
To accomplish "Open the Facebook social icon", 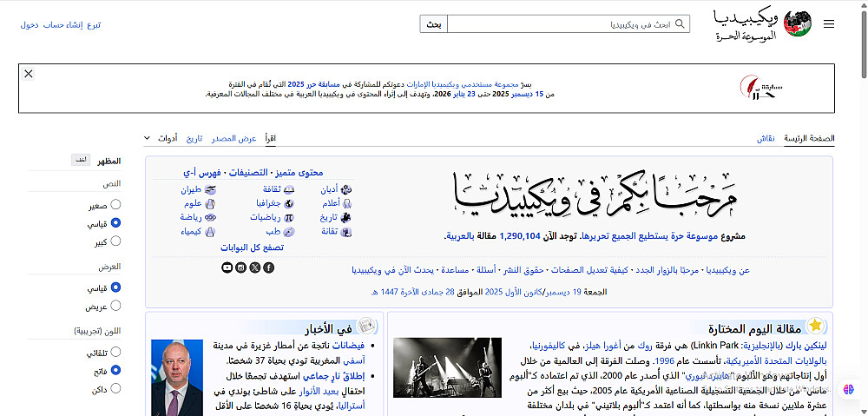I will tap(268, 267).
